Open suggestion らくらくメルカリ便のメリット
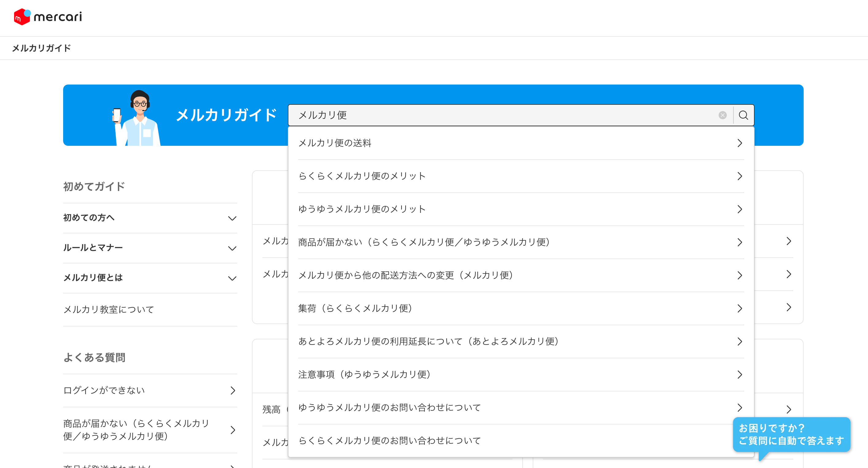Screen dimensions: 868x468 point(521,176)
